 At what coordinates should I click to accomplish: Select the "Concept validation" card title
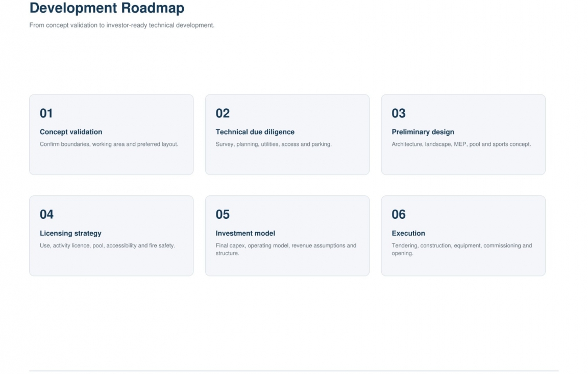(71, 132)
